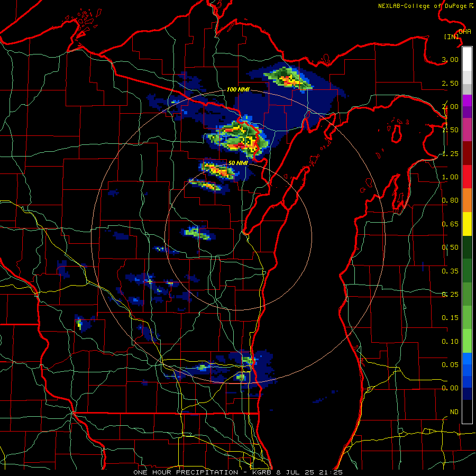Click the 0.15 value on the color scale
The width and height of the screenshot is (476, 476).
[x=450, y=318]
